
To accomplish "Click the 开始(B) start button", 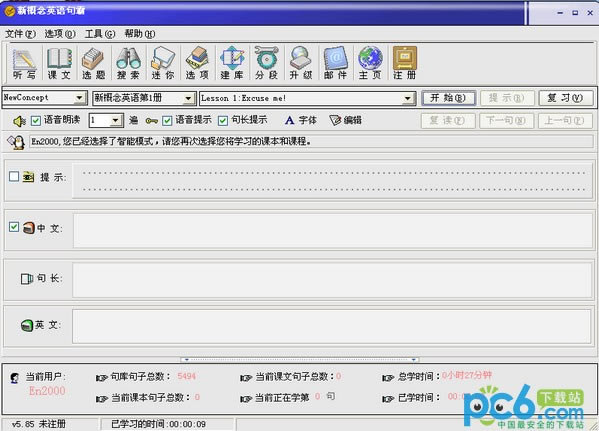I will [x=448, y=98].
